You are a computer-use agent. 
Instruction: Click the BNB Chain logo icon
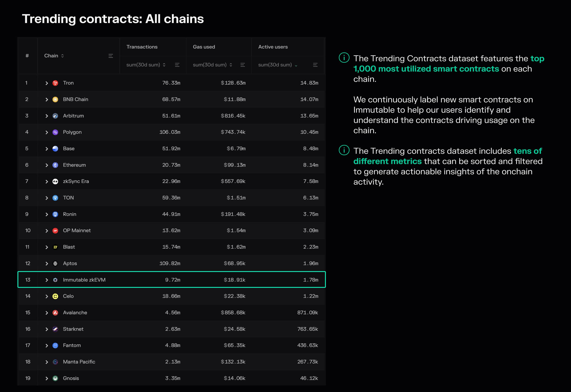click(x=55, y=100)
